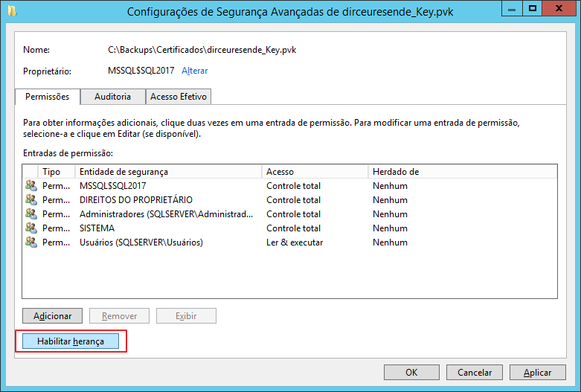Click Cancelar to dismiss the dialog

coord(475,373)
